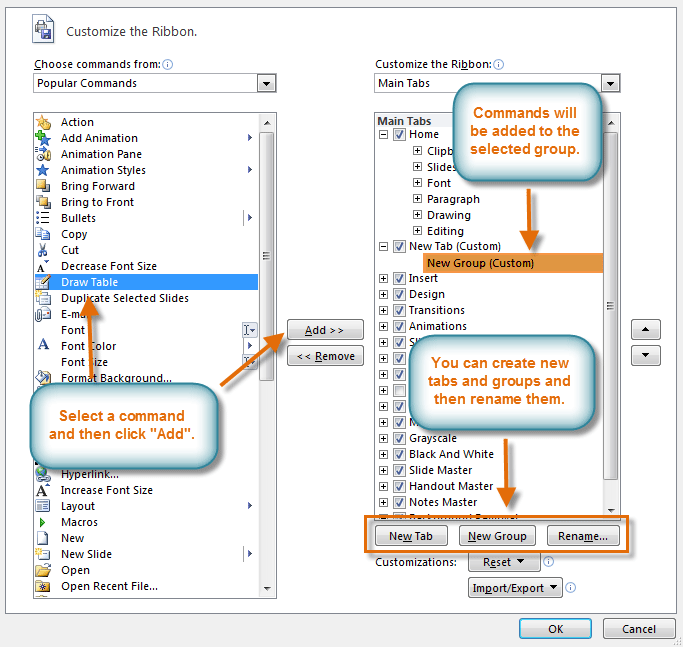Click info icon next to Import/Export
This screenshot has width=683, height=647.
point(570,588)
